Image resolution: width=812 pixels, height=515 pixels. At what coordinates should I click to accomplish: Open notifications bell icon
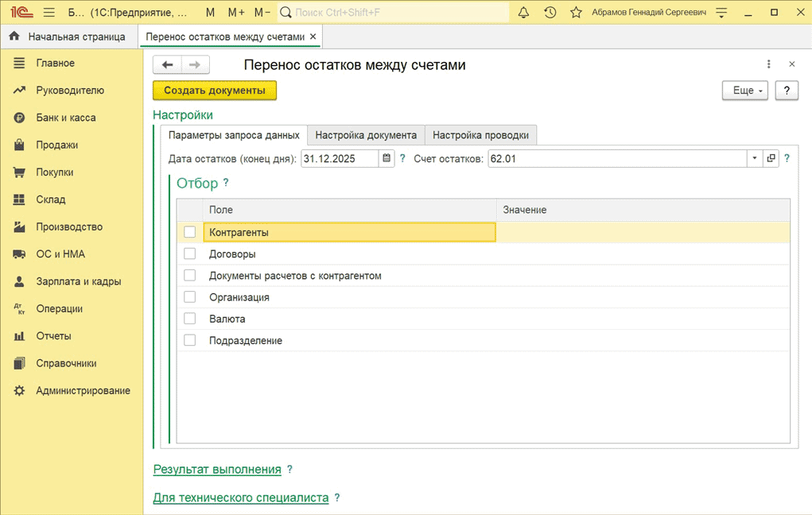(x=523, y=13)
